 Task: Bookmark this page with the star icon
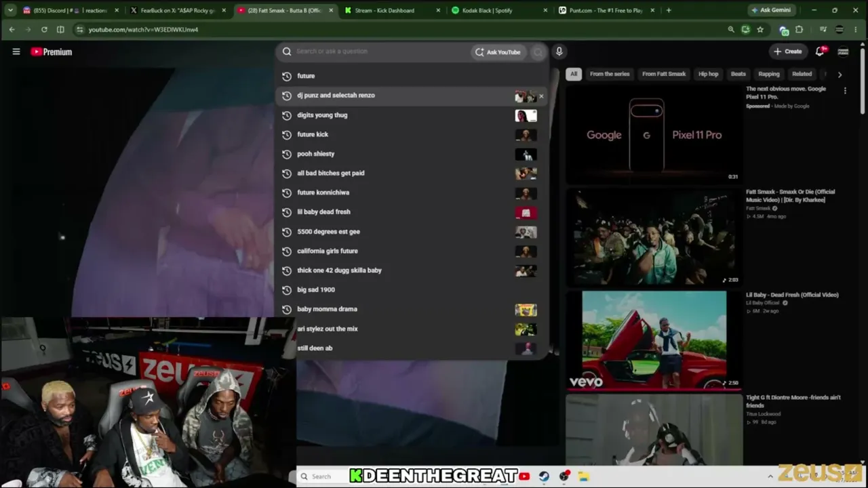click(760, 29)
